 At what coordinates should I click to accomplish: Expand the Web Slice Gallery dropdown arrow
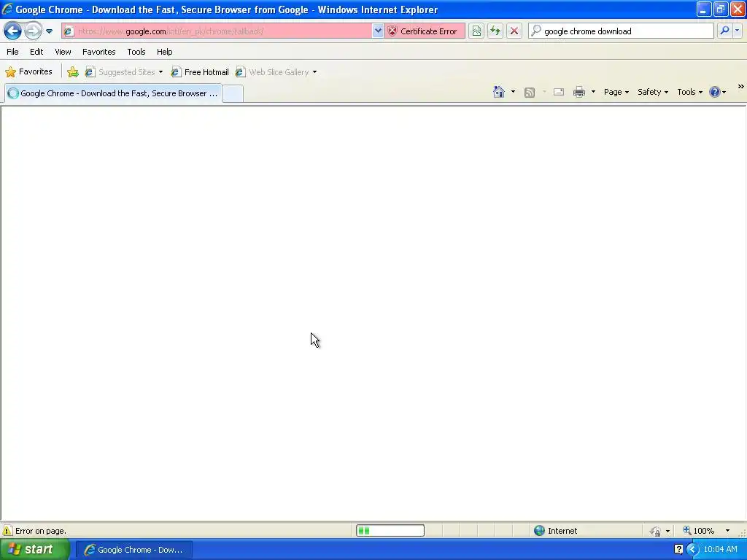[x=315, y=72]
